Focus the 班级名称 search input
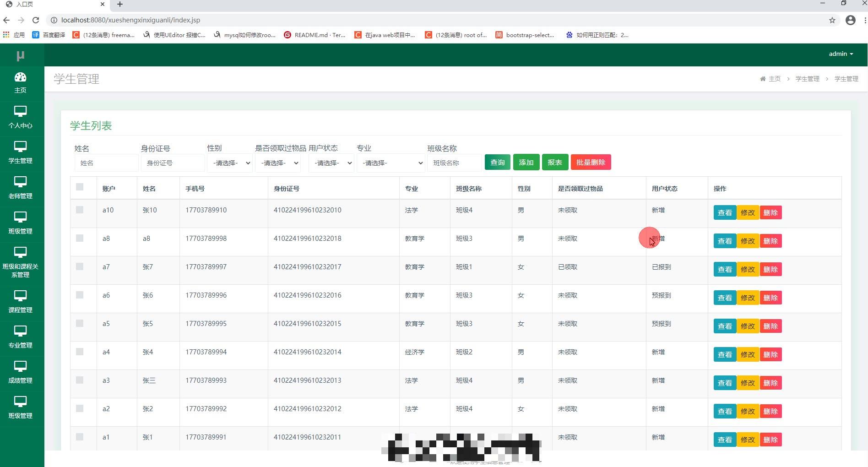 [454, 163]
